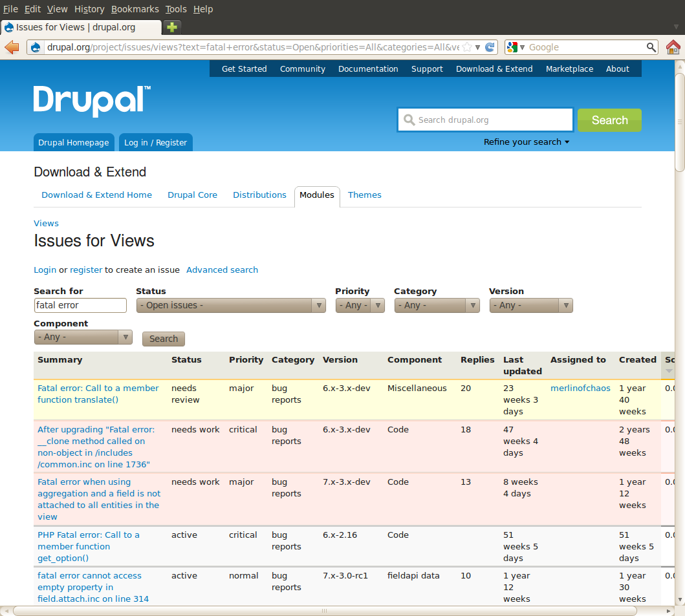Reload the page using the refresh icon
685x616 pixels.
[490, 47]
